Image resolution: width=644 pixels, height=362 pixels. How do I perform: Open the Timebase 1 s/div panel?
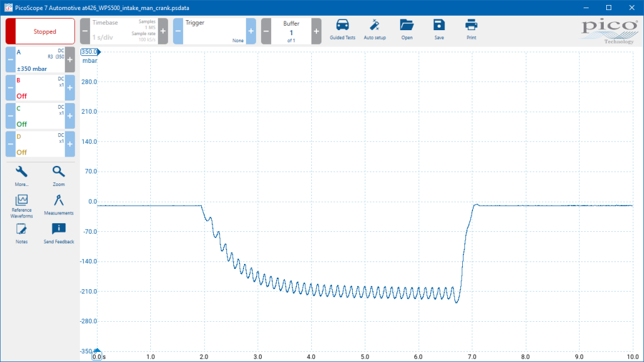click(x=124, y=31)
